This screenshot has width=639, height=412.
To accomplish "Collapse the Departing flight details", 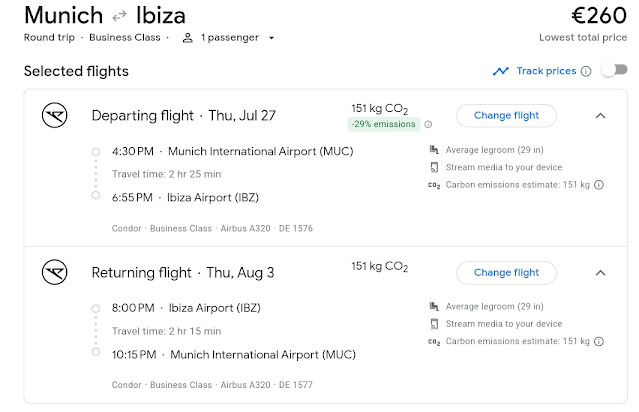I will click(x=600, y=115).
